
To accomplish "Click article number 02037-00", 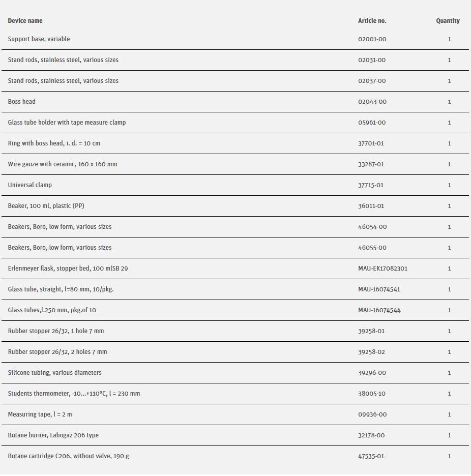I will [372, 81].
